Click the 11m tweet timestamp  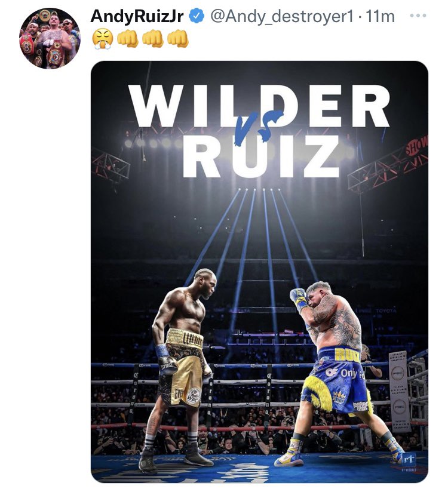click(379, 16)
